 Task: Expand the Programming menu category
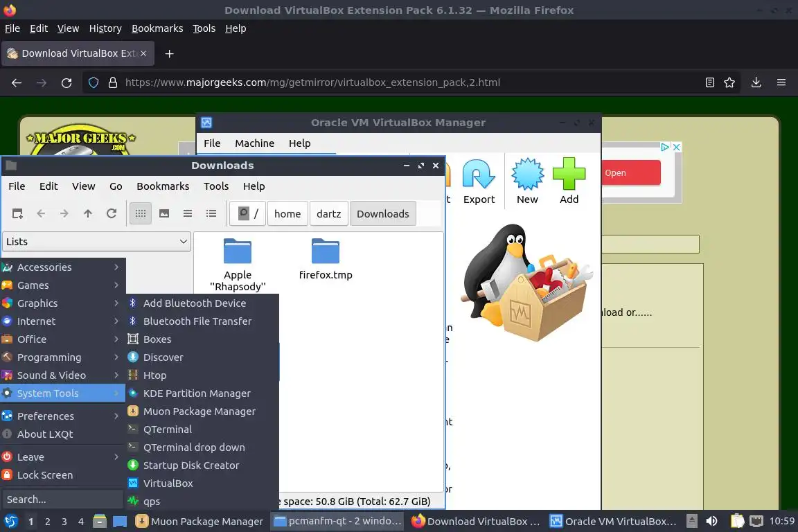point(62,357)
